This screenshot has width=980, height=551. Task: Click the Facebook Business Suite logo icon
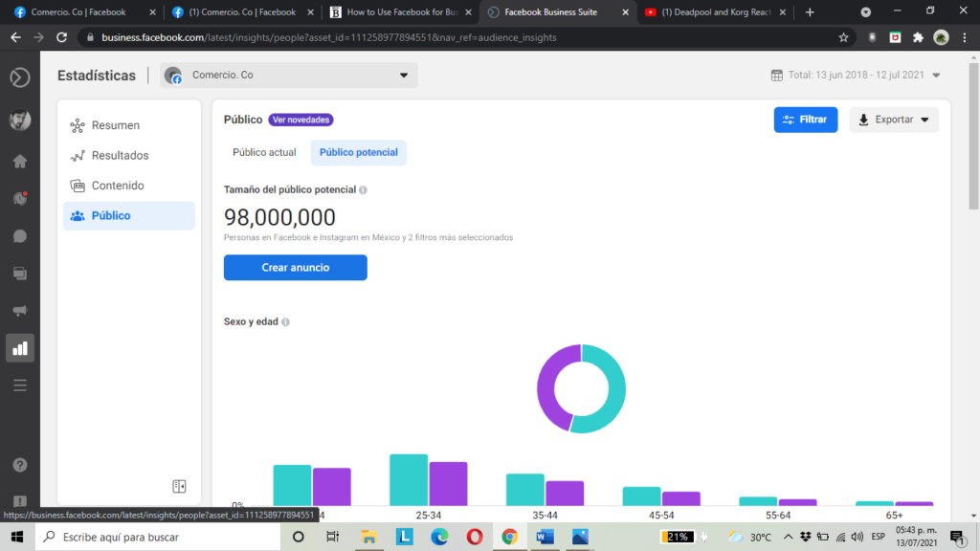point(20,77)
